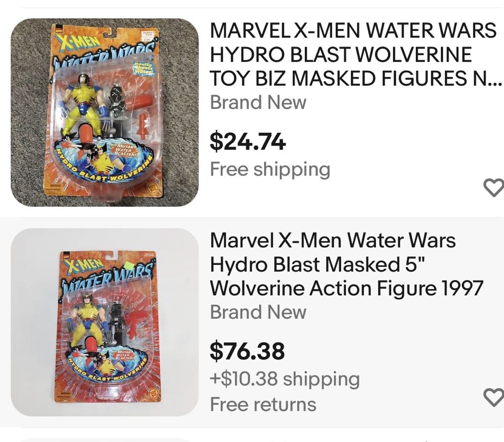The image size is (504, 442).
Task: Tap the partially visible third listing thumbnail
Action: [105, 439]
